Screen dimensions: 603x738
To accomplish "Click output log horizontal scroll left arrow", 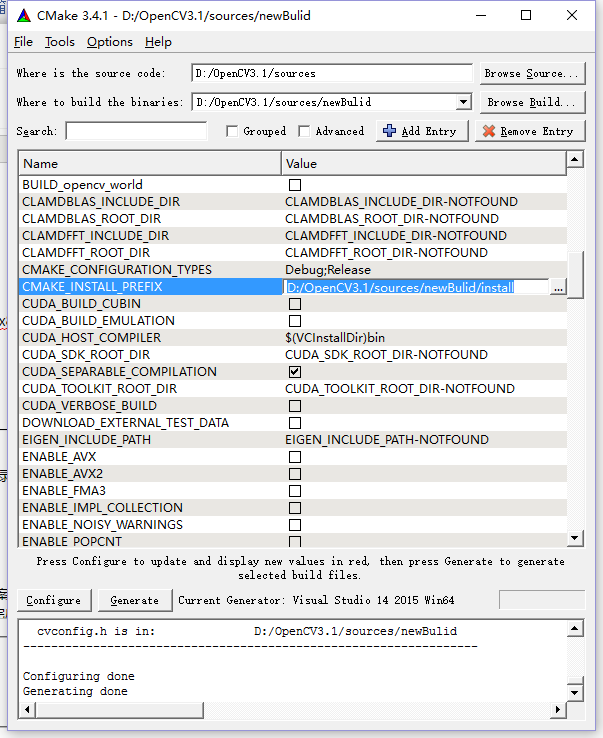I will 27,710.
